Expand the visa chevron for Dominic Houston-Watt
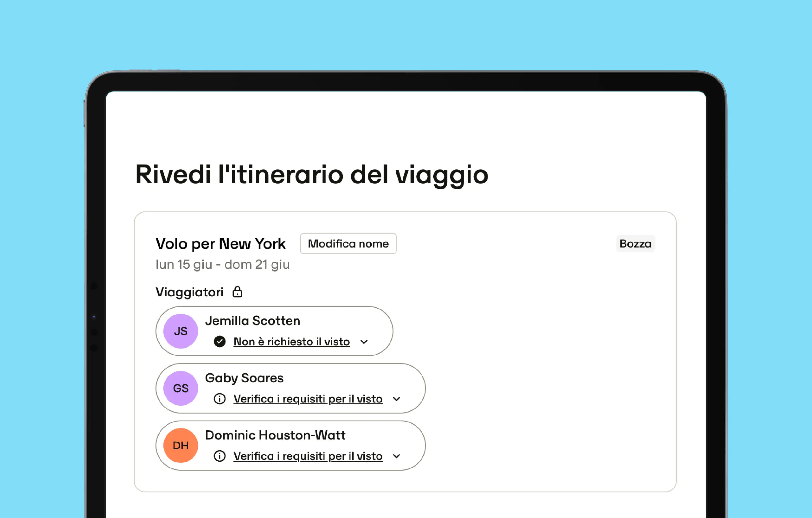The width and height of the screenshot is (812, 518). coord(396,456)
